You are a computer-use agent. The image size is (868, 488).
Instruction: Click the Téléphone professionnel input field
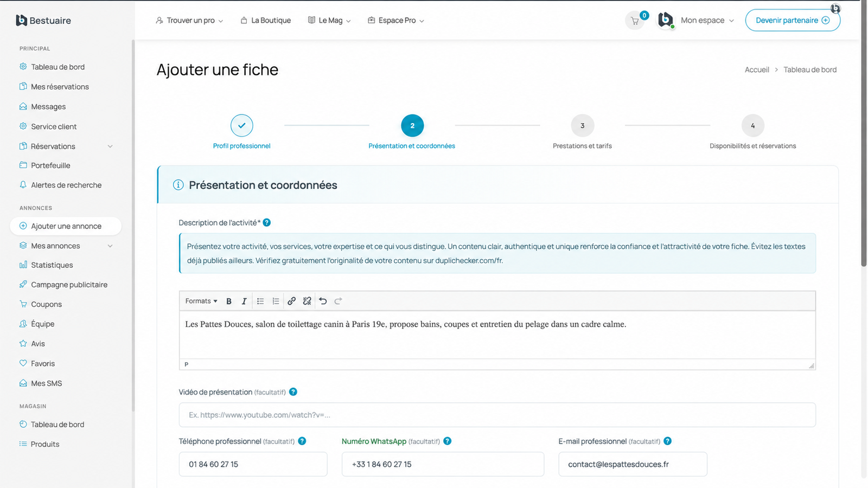click(253, 464)
